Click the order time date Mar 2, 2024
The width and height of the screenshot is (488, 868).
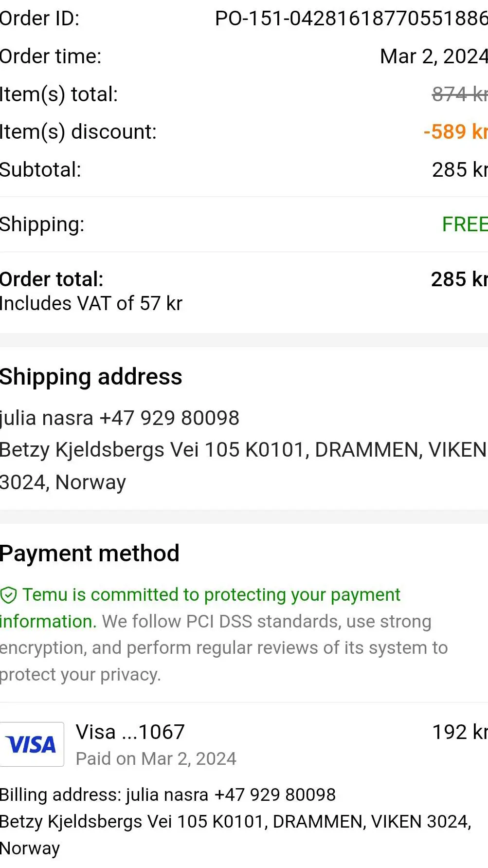click(433, 56)
